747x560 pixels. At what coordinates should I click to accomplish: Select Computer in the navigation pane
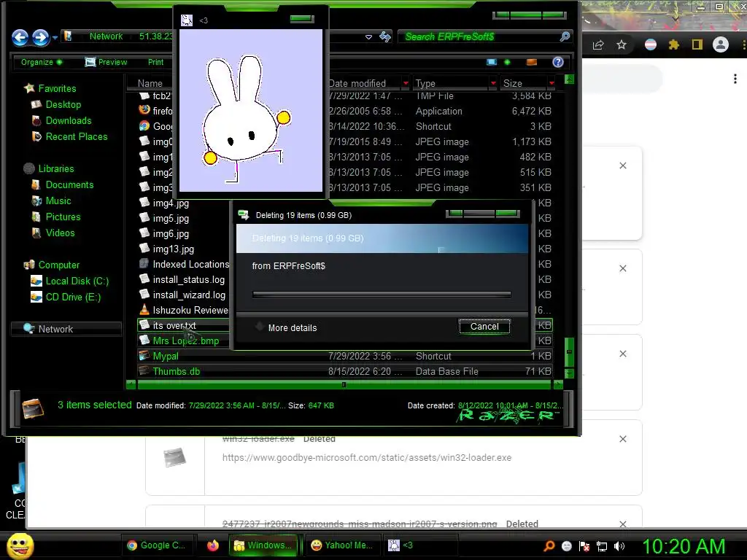(x=58, y=265)
